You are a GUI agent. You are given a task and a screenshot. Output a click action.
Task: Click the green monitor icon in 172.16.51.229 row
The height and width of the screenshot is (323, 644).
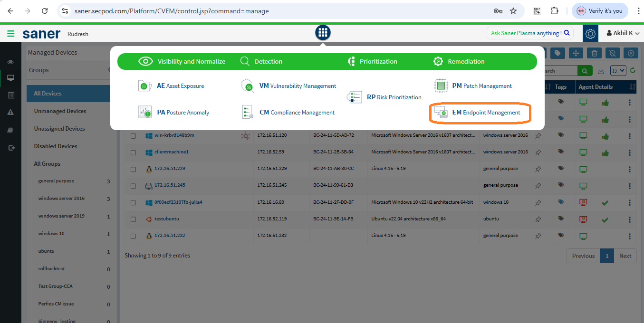pos(583,169)
